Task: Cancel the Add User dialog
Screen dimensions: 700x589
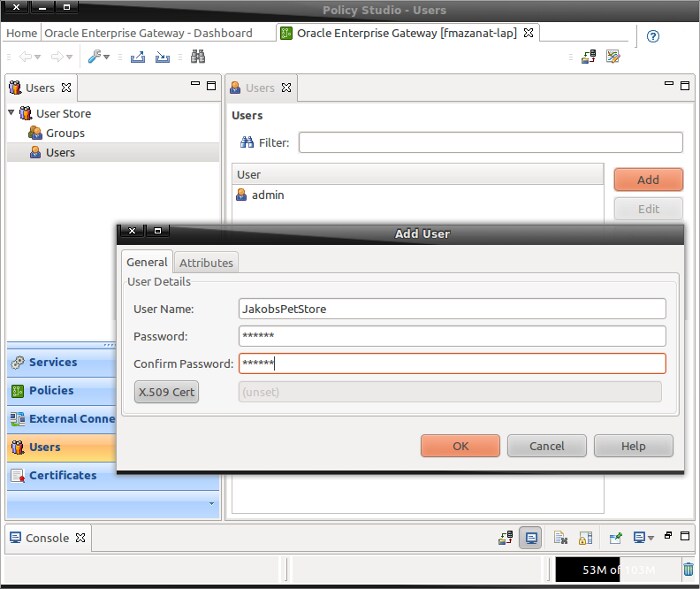Action: pos(547,446)
